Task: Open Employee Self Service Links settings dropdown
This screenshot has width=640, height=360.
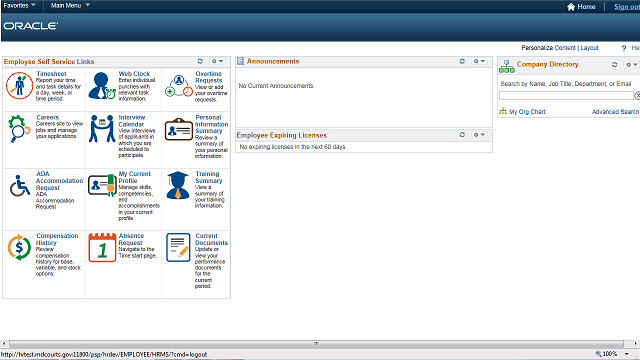Action: tap(217, 61)
